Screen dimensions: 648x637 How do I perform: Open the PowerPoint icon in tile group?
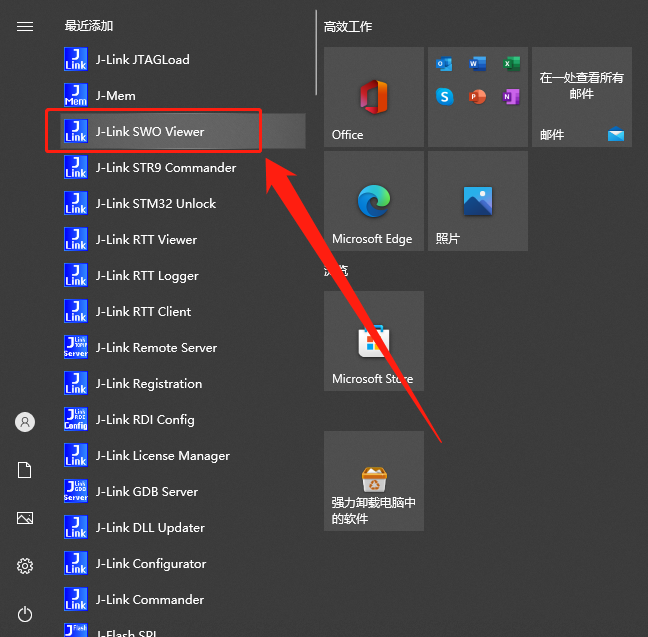coord(477,97)
